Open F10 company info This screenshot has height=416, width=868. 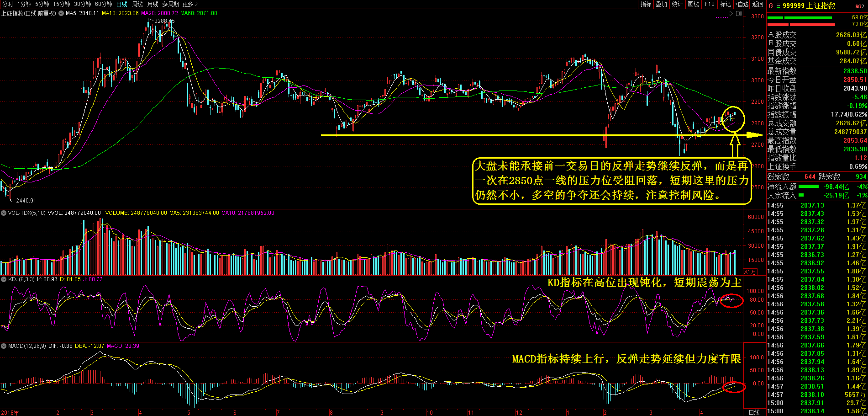pos(710,4)
